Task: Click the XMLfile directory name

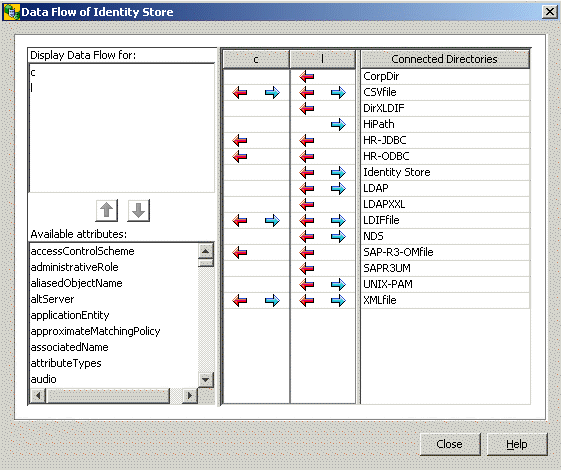Action: click(x=380, y=300)
